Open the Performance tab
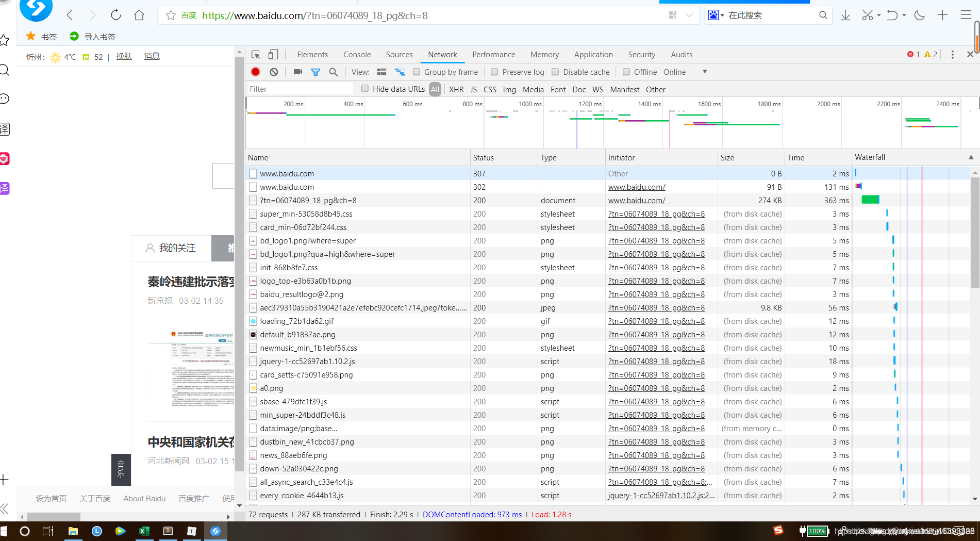This screenshot has width=980, height=541. pyautogui.click(x=494, y=55)
